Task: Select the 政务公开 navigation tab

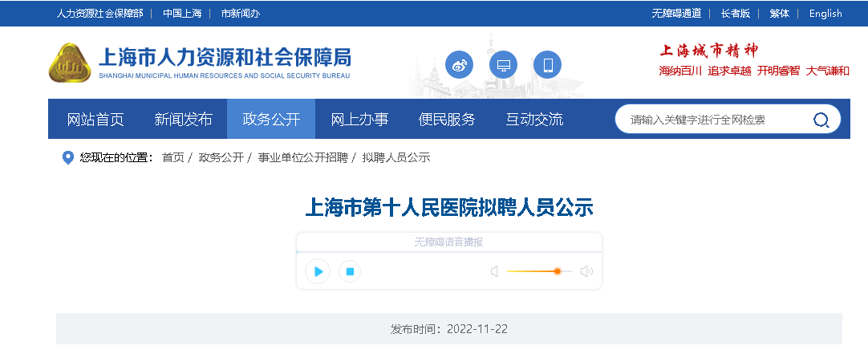Action: point(271,120)
